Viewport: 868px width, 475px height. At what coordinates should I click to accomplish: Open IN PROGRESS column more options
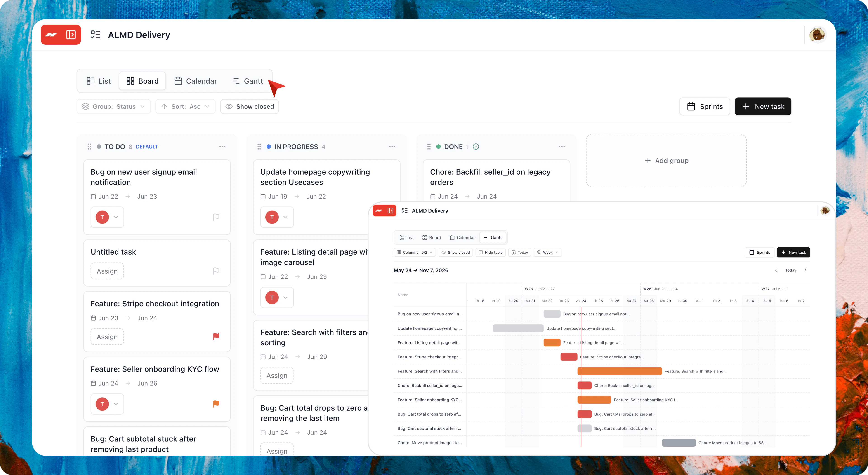click(x=392, y=147)
